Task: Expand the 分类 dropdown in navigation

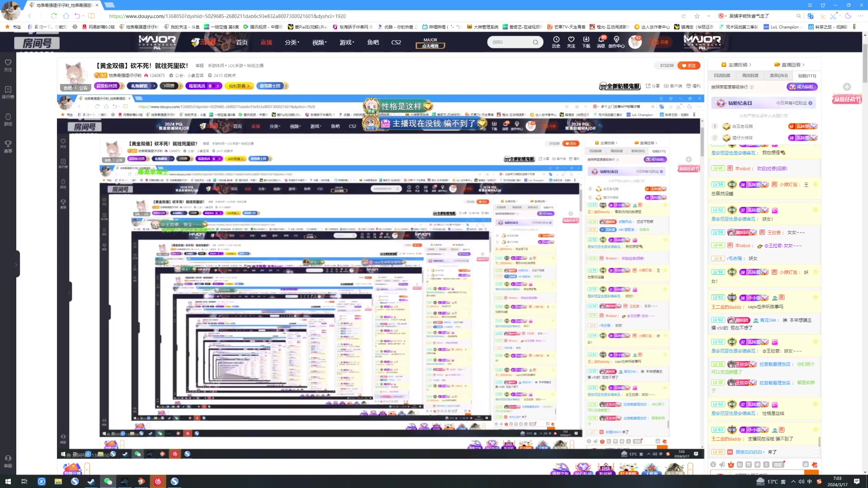Action: pyautogui.click(x=292, y=42)
